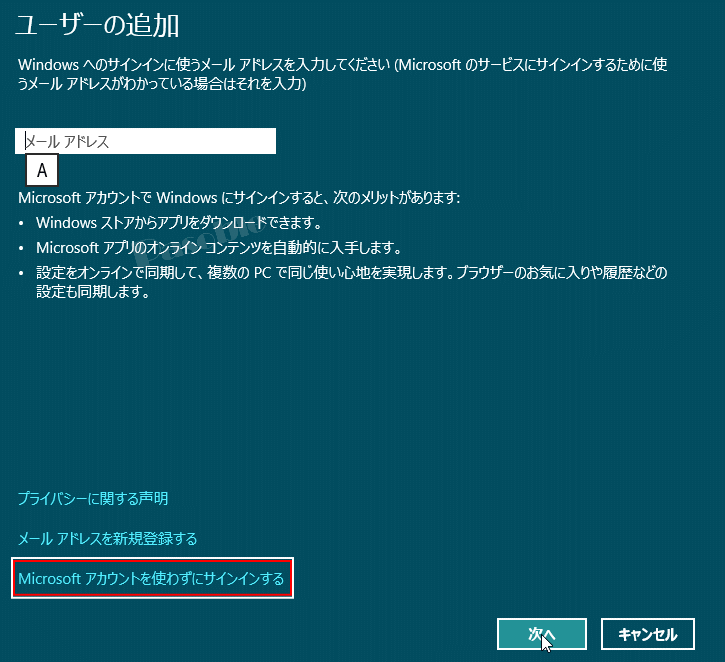The image size is (725, 662).
Task: Open メール アドレスを新規登録する link
Action: pyautogui.click(x=107, y=539)
